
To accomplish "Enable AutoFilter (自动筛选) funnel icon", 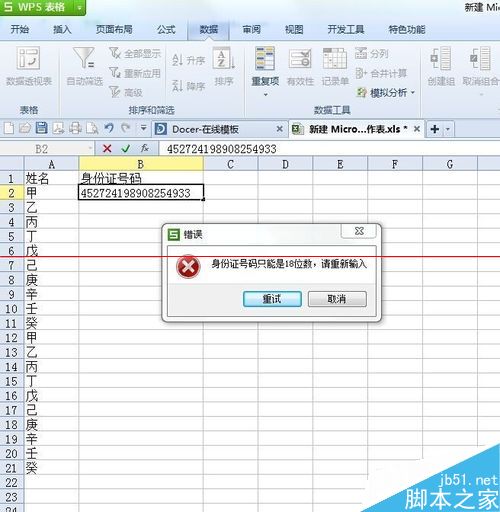I will tap(84, 66).
